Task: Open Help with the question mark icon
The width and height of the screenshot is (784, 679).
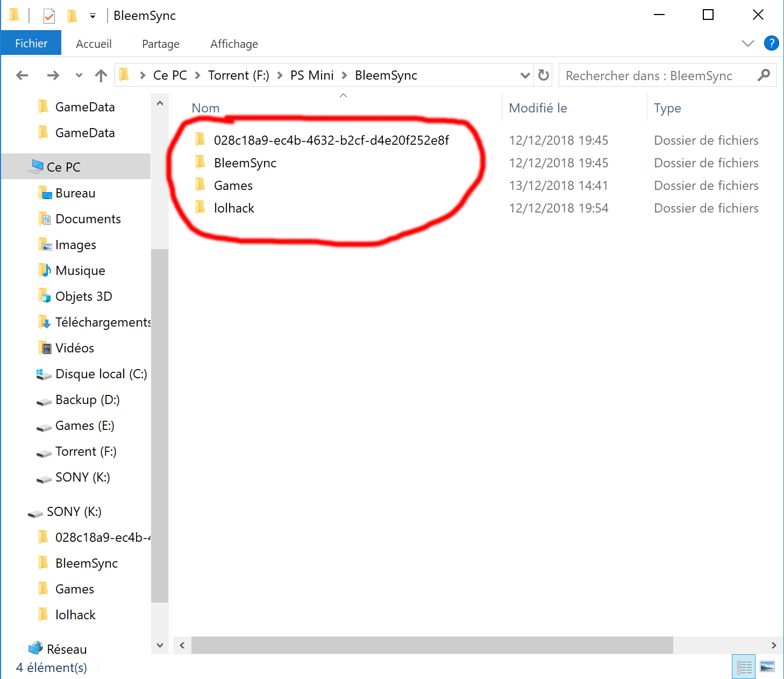Action: coord(771,44)
